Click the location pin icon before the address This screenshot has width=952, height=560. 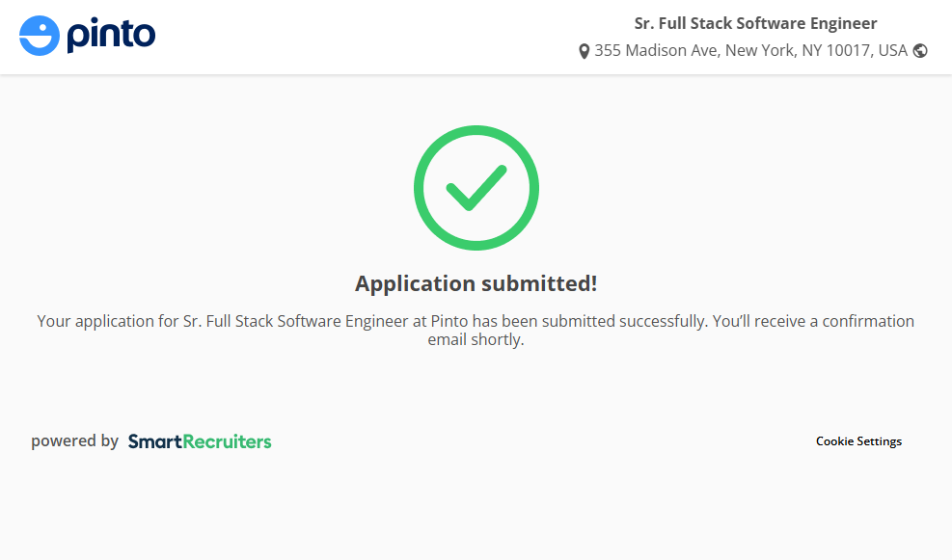click(x=584, y=51)
